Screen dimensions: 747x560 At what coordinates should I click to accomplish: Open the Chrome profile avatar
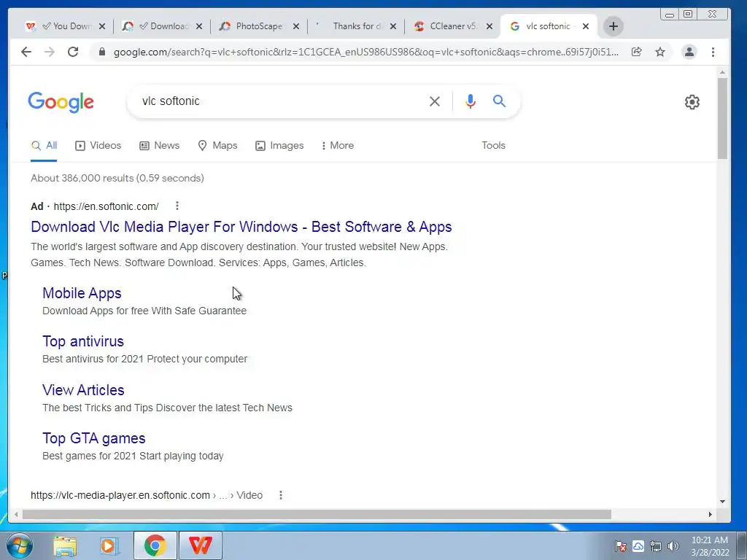[x=689, y=52]
